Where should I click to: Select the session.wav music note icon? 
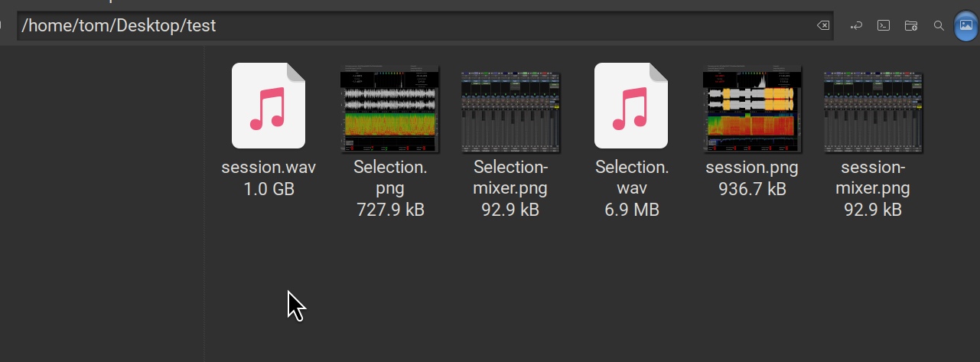[269, 106]
